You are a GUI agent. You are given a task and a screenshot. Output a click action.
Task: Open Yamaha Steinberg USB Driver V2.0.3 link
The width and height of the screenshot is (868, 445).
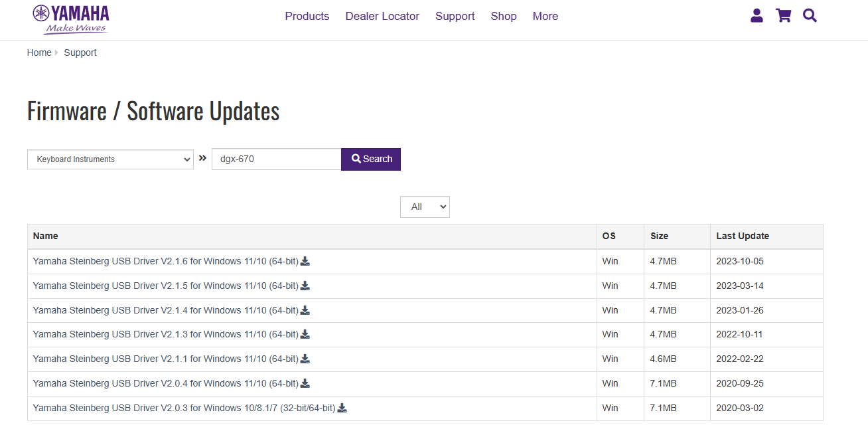tap(184, 408)
